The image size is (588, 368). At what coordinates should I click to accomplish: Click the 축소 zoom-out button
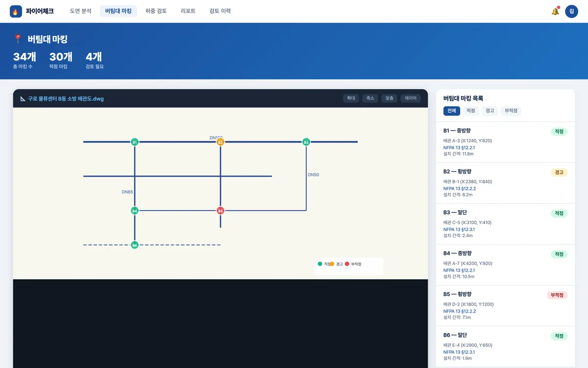pos(370,98)
